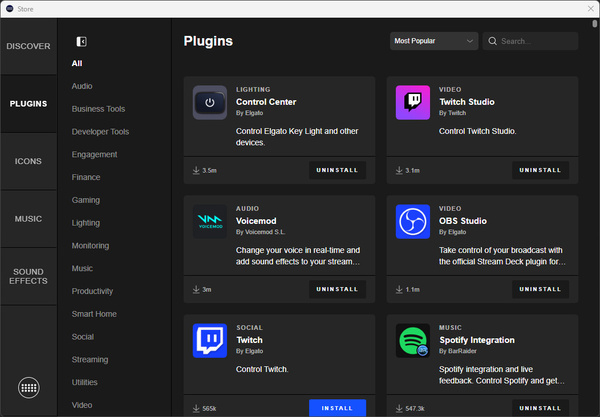Select Video in category list

[82, 405]
